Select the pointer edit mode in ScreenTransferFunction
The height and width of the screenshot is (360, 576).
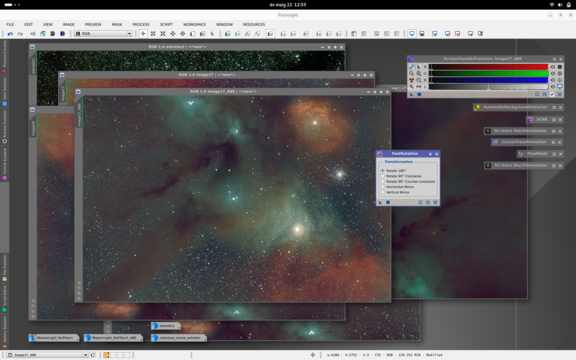coord(418,67)
